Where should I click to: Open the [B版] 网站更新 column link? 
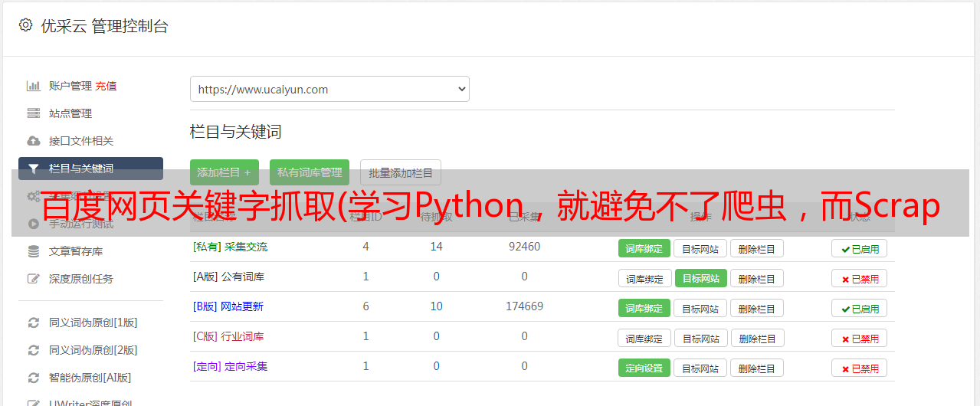[228, 306]
